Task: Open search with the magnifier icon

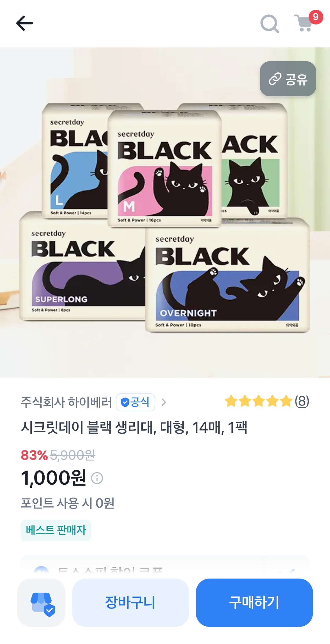Action: click(x=269, y=24)
